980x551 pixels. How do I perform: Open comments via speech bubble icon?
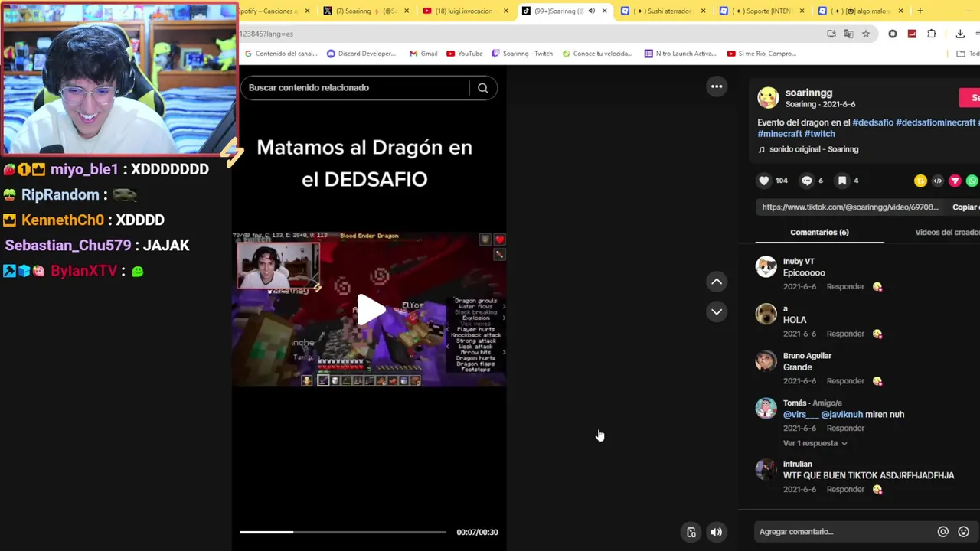[x=806, y=181]
